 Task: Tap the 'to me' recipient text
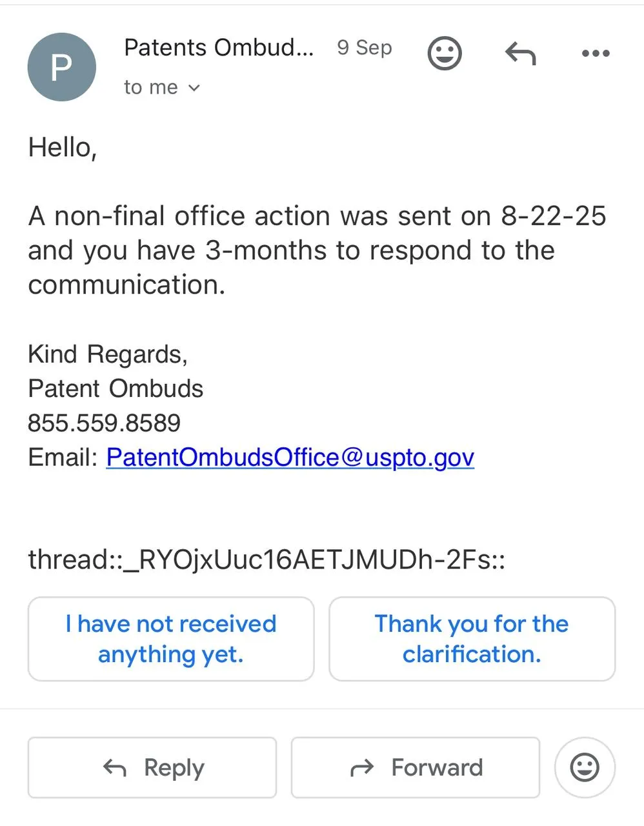[x=150, y=87]
